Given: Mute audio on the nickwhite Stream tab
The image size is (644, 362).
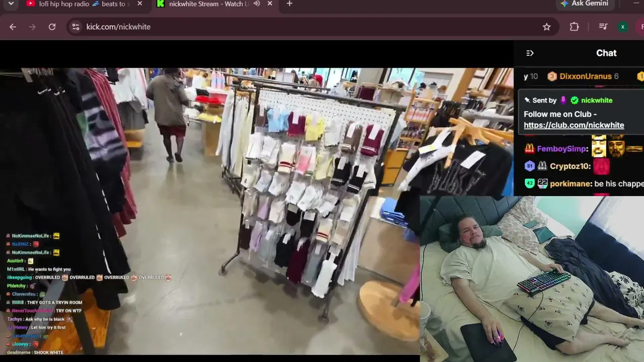Looking at the screenshot, I should point(257,4).
